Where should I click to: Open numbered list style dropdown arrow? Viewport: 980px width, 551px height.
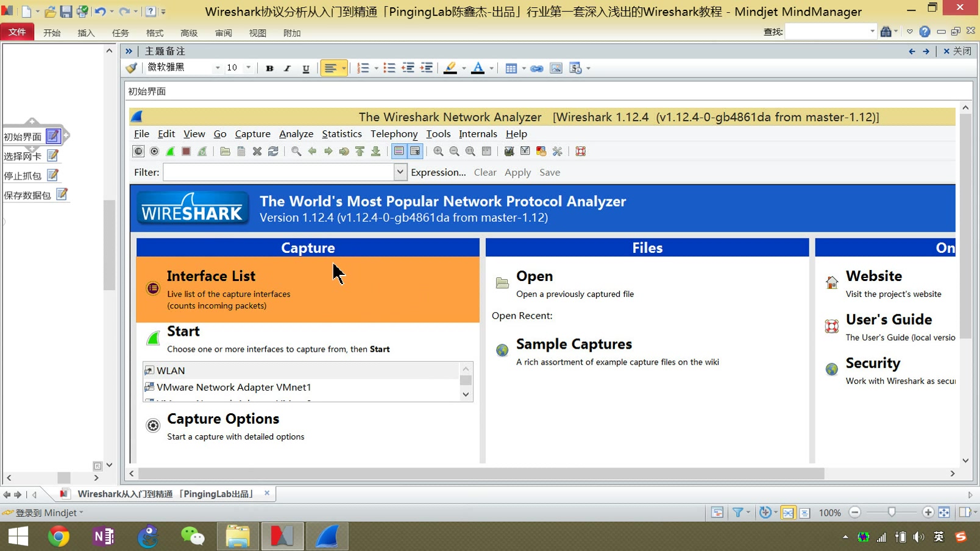(376, 68)
